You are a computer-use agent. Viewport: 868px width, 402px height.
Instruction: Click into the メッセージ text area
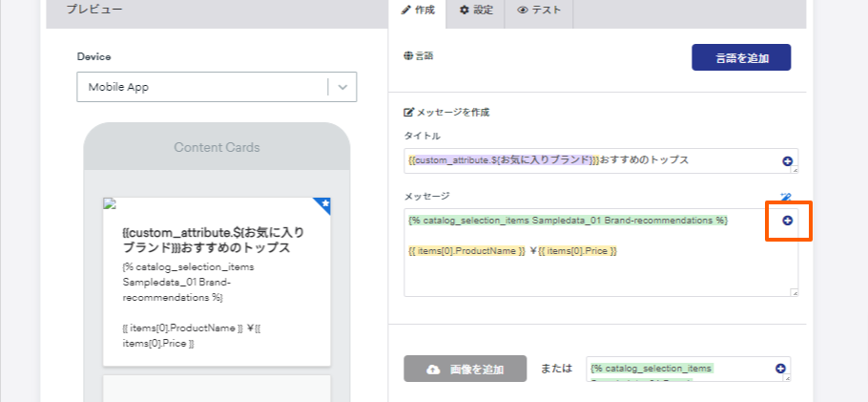601,253
